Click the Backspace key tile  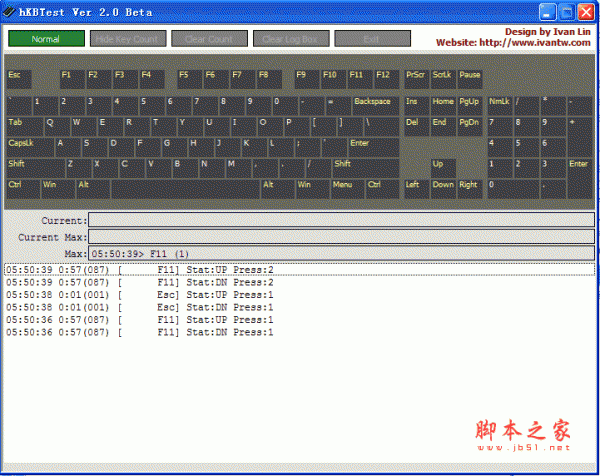click(x=375, y=106)
